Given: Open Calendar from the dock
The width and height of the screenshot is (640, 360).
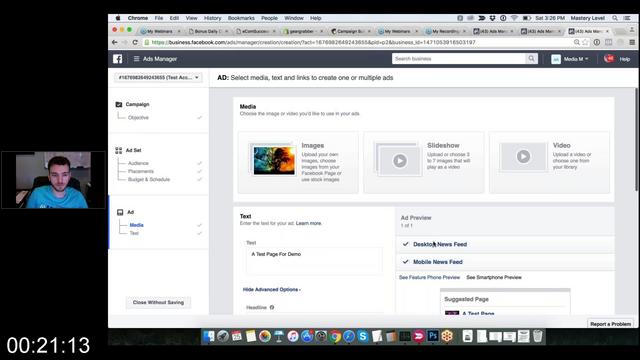Looking at the screenshot, I should (x=237, y=336).
